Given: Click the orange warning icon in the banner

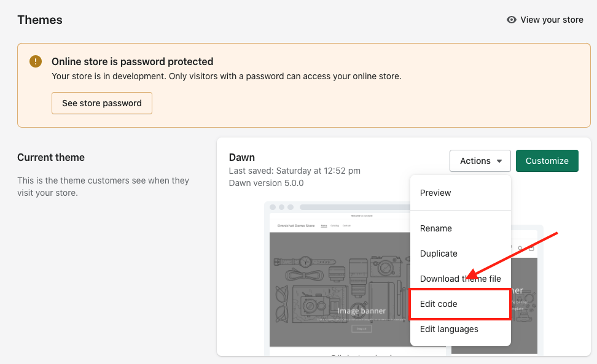Looking at the screenshot, I should coord(36,61).
